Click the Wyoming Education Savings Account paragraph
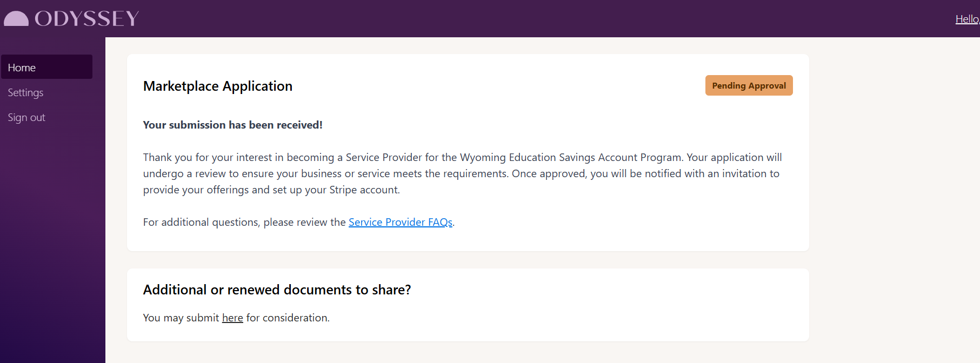This screenshot has width=980, height=363. point(462,173)
